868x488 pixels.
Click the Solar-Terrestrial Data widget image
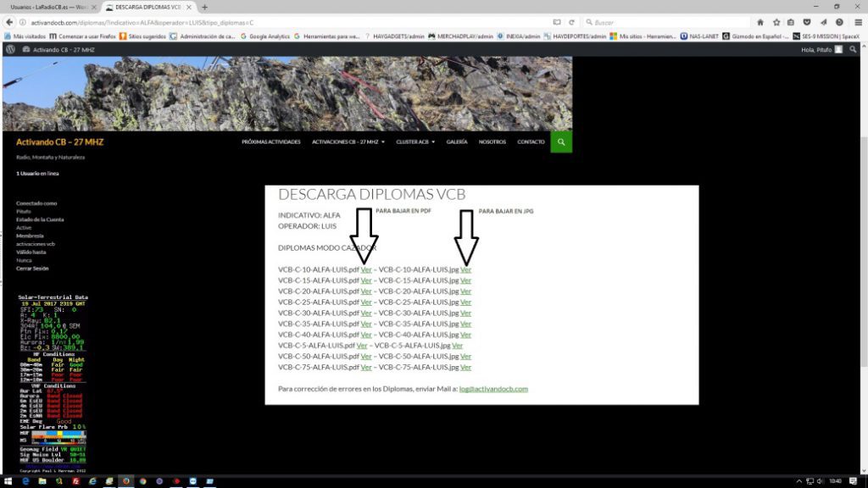tap(53, 383)
